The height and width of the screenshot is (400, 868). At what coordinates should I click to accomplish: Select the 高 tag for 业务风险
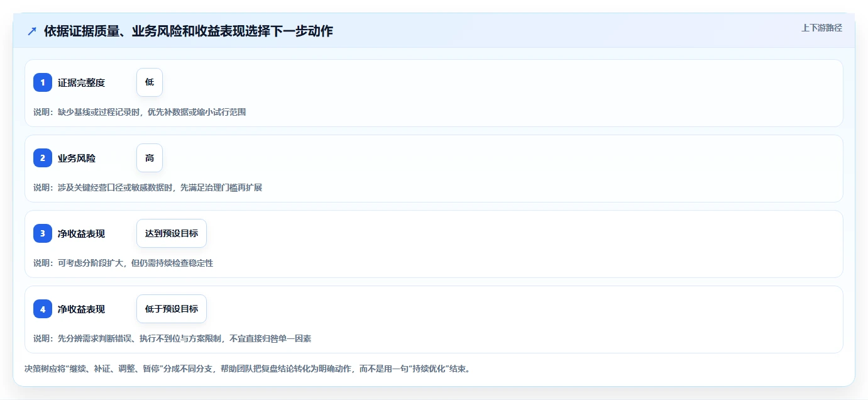point(150,158)
